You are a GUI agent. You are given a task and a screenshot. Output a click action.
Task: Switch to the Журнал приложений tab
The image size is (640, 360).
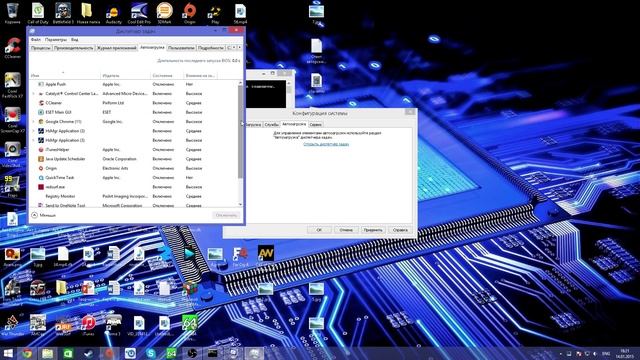[x=116, y=48]
